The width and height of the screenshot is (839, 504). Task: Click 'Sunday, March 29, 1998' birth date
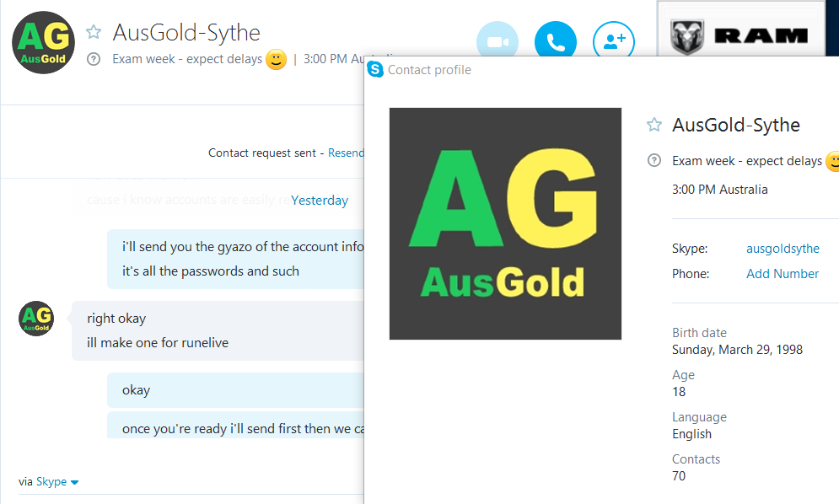pyautogui.click(x=737, y=350)
